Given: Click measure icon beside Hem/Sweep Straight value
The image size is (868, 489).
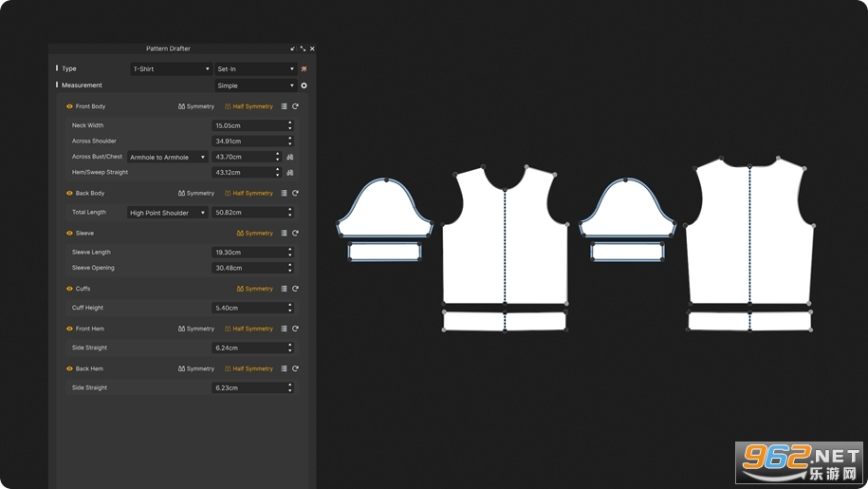Looking at the screenshot, I should pos(290,173).
